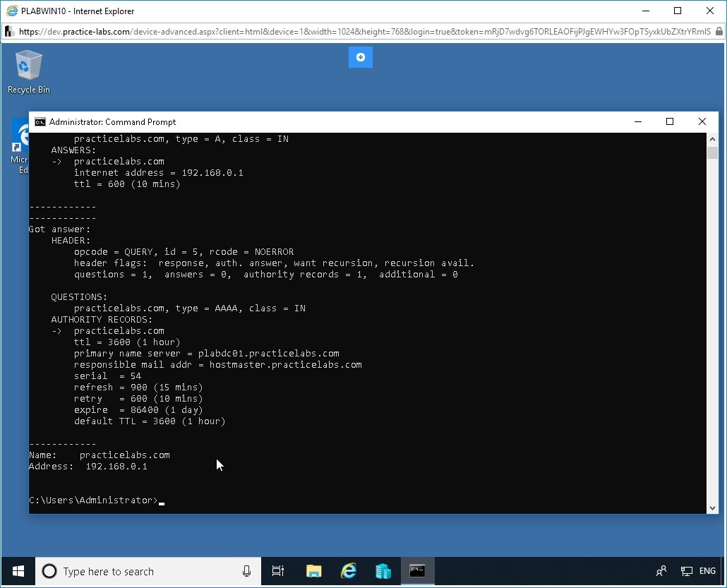Click the 'serial = 54' line
The width and height of the screenshot is (727, 588).
(107, 376)
